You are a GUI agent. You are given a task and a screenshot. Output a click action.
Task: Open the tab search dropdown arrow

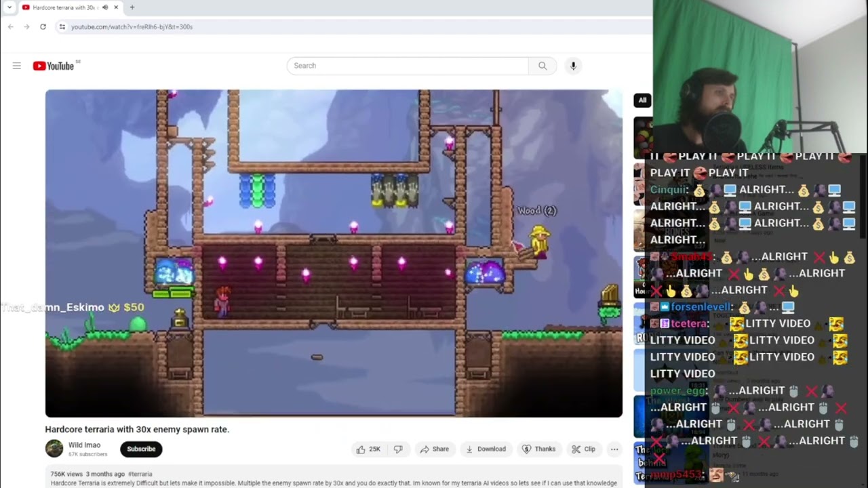(9, 7)
